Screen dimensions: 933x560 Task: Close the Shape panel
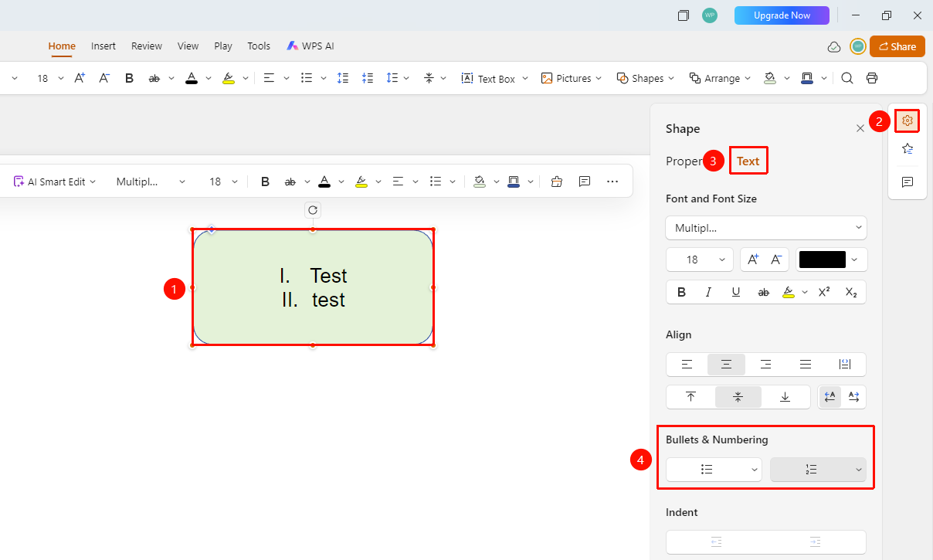pyautogui.click(x=860, y=129)
